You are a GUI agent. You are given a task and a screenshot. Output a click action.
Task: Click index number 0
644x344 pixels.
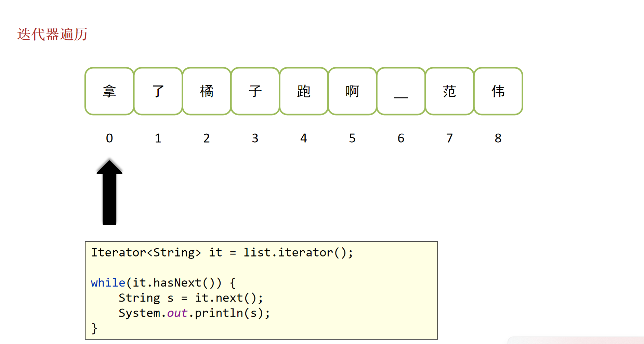coord(109,138)
